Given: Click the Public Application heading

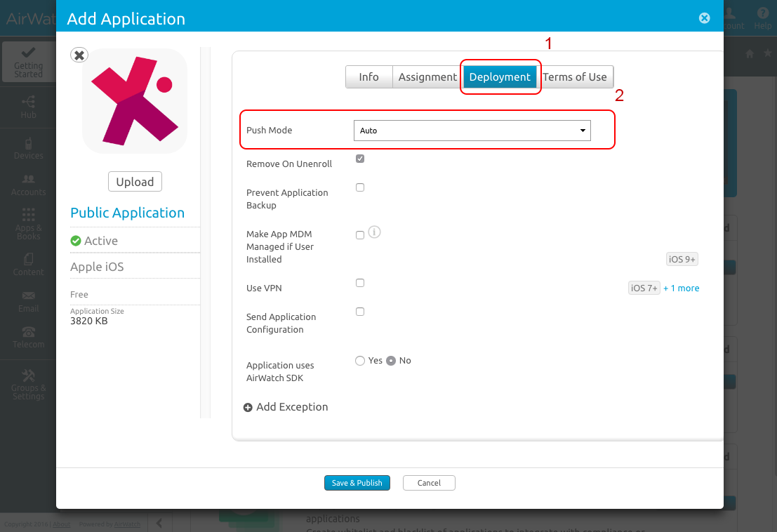Looking at the screenshot, I should click(x=127, y=213).
